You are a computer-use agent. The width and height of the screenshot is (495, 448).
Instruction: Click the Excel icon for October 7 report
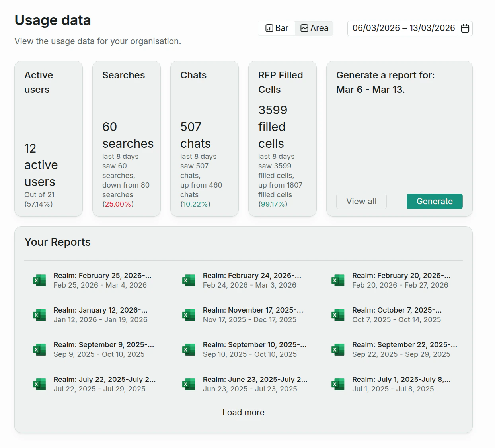[338, 315]
